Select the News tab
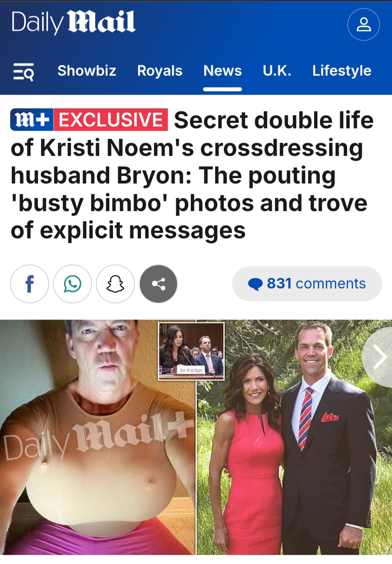 (x=222, y=70)
